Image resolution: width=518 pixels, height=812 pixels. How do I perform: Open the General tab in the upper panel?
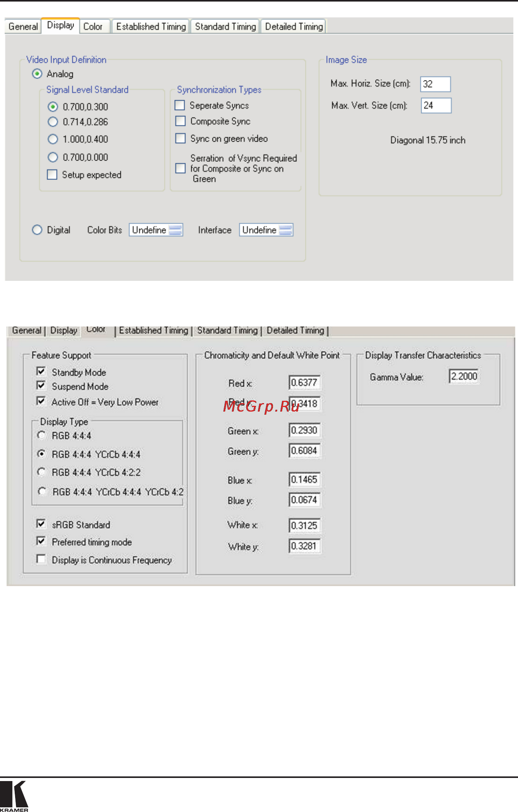tap(23, 26)
